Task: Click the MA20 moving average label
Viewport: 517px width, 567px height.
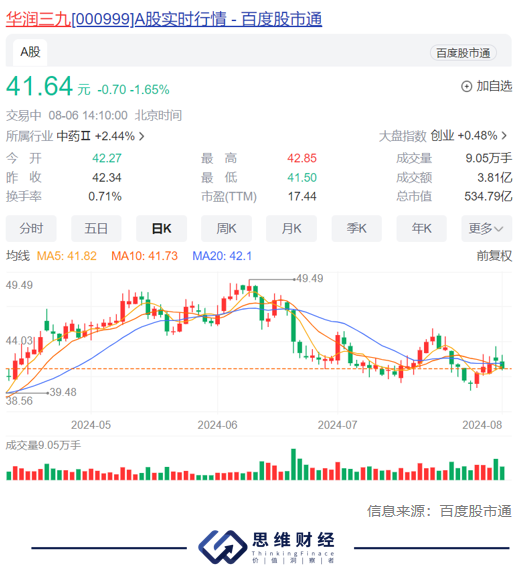Action: pos(222,256)
